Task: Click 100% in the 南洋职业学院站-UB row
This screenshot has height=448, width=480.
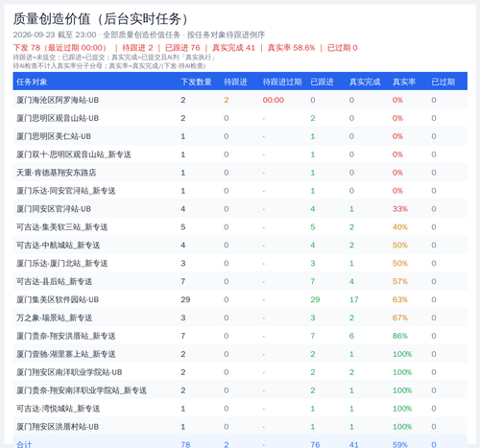Action: pos(402,372)
